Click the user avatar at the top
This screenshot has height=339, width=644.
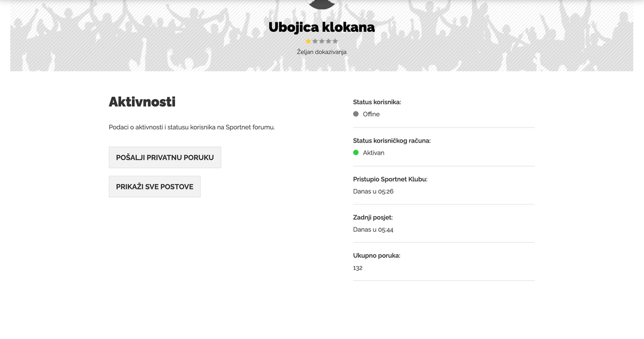click(x=321, y=4)
